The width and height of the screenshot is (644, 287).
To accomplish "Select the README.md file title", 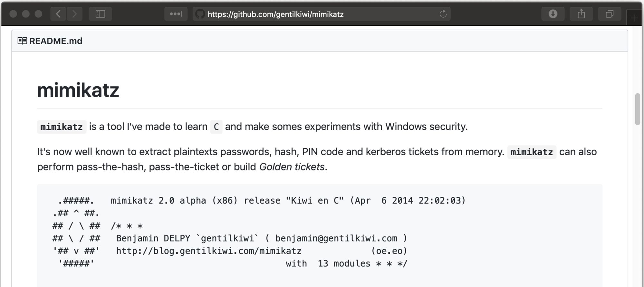I will point(56,41).
